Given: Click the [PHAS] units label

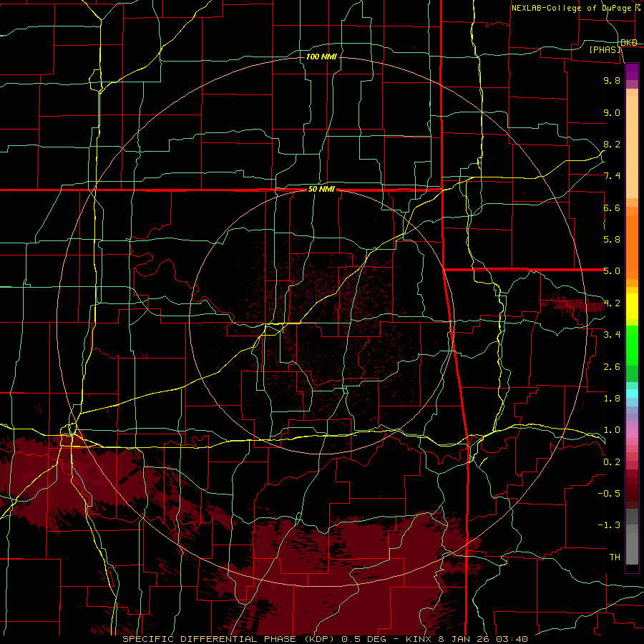Looking at the screenshot, I should [605, 49].
